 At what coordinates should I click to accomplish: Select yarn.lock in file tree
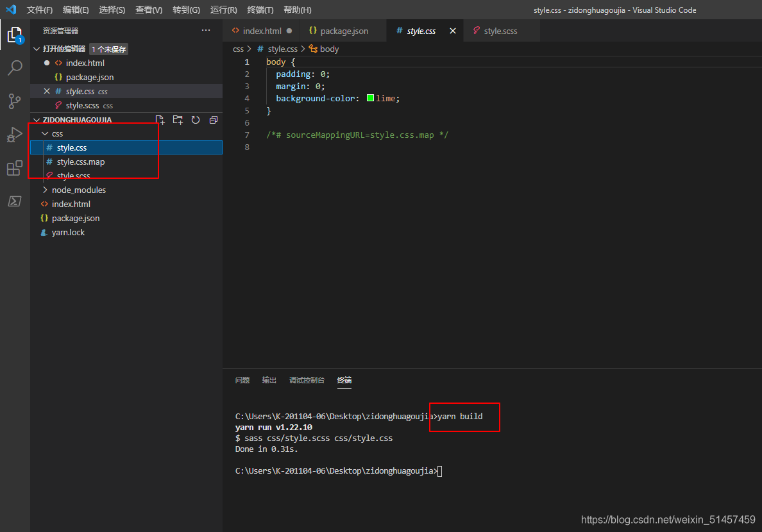point(126,232)
